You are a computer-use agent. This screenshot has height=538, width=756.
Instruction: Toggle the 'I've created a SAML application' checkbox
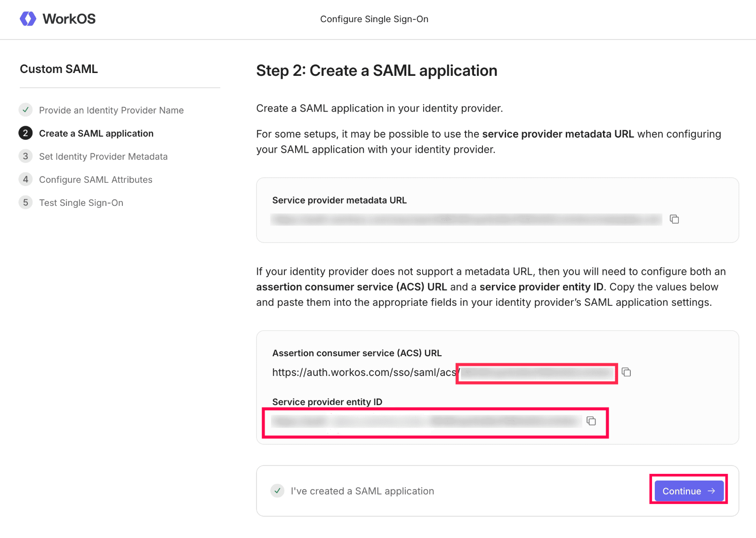pyautogui.click(x=277, y=491)
